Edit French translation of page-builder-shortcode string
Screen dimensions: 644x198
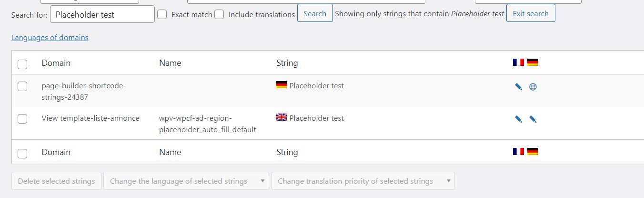(519, 87)
